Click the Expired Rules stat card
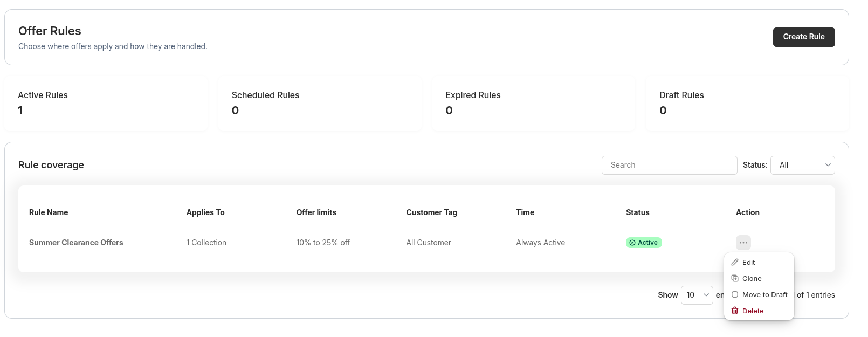Viewport: 868px width, 337px height. point(534,104)
